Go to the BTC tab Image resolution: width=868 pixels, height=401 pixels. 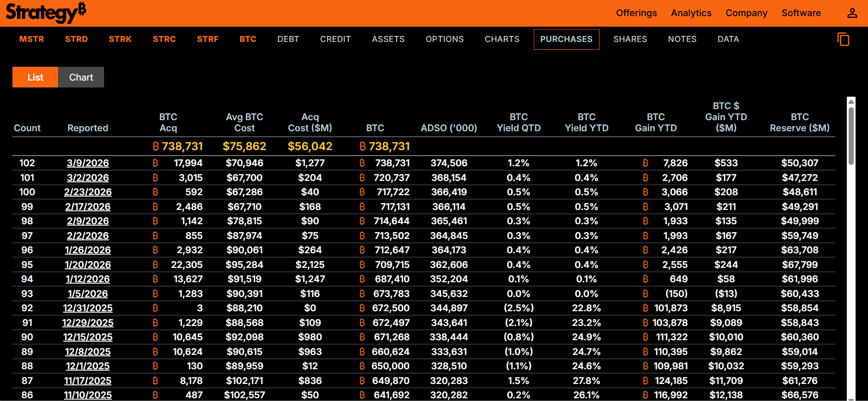point(248,39)
